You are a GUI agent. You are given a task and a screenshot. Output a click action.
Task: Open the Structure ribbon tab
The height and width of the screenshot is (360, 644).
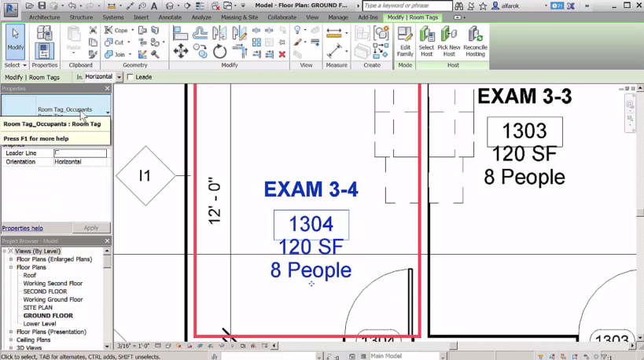coord(81,17)
